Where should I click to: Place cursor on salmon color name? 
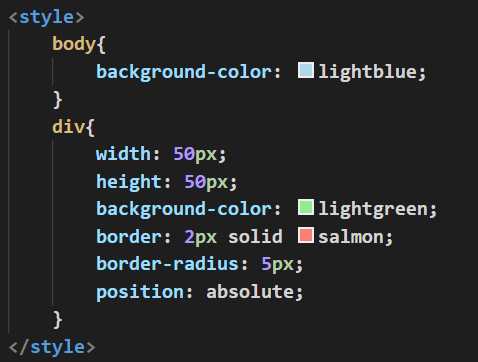point(351,237)
